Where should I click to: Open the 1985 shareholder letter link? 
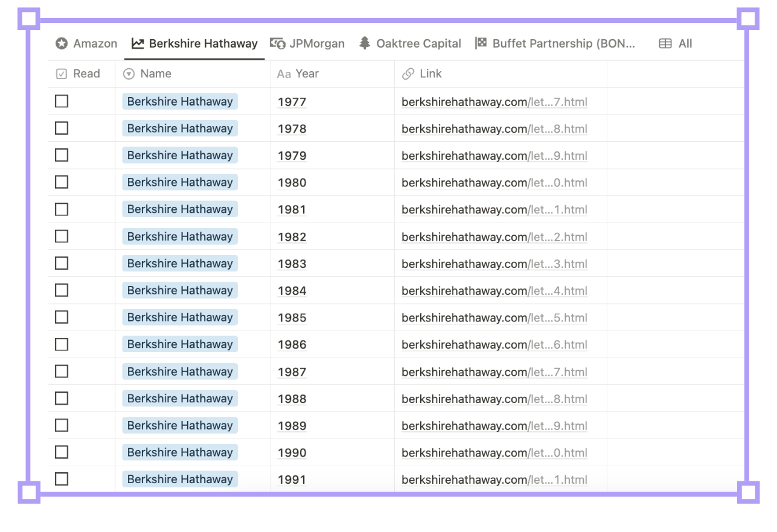point(494,318)
